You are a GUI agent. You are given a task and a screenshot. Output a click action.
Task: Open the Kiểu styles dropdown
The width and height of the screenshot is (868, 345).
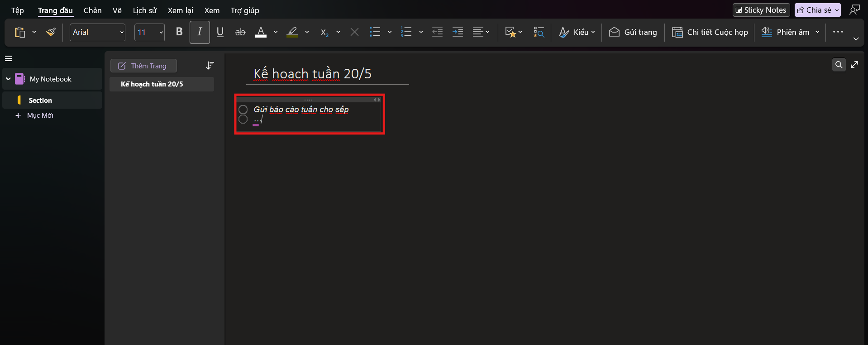coord(577,32)
